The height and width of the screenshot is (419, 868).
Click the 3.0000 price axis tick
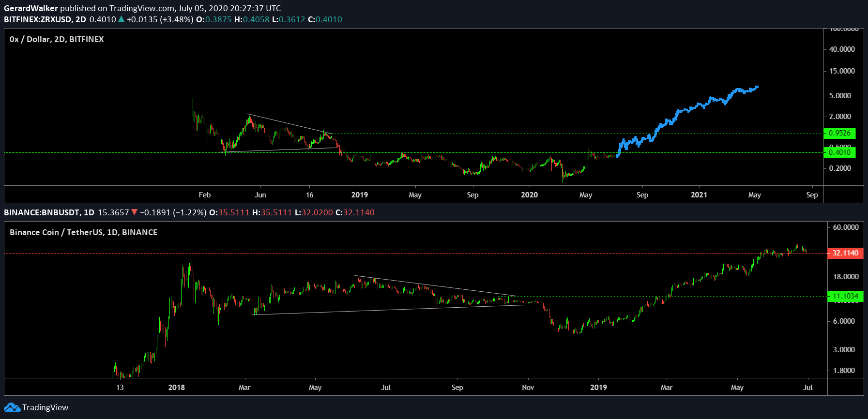point(844,350)
